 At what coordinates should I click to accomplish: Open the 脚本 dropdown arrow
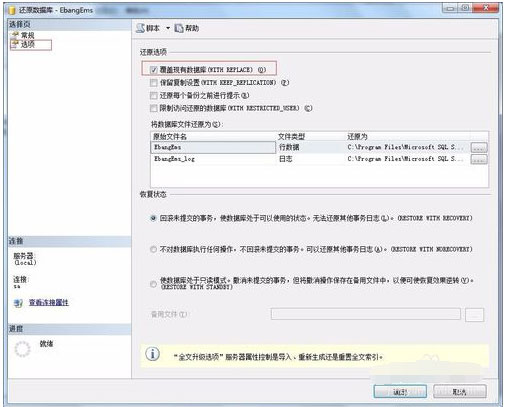168,28
